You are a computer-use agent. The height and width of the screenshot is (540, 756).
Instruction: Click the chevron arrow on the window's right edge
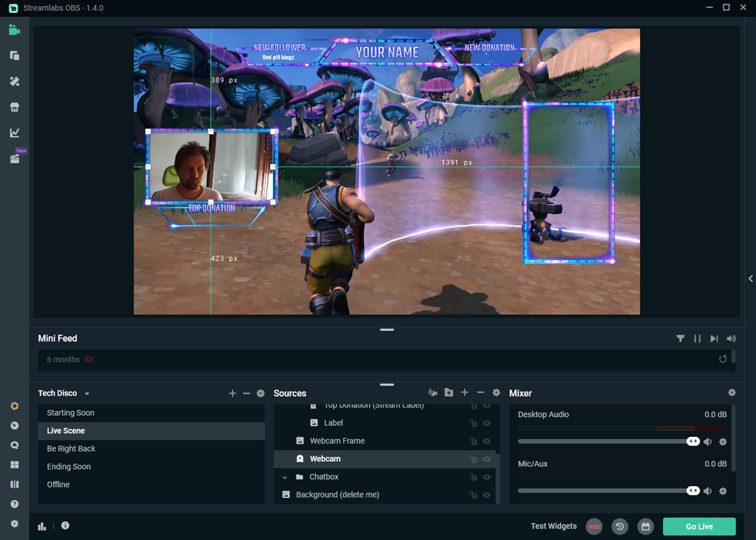point(751,279)
